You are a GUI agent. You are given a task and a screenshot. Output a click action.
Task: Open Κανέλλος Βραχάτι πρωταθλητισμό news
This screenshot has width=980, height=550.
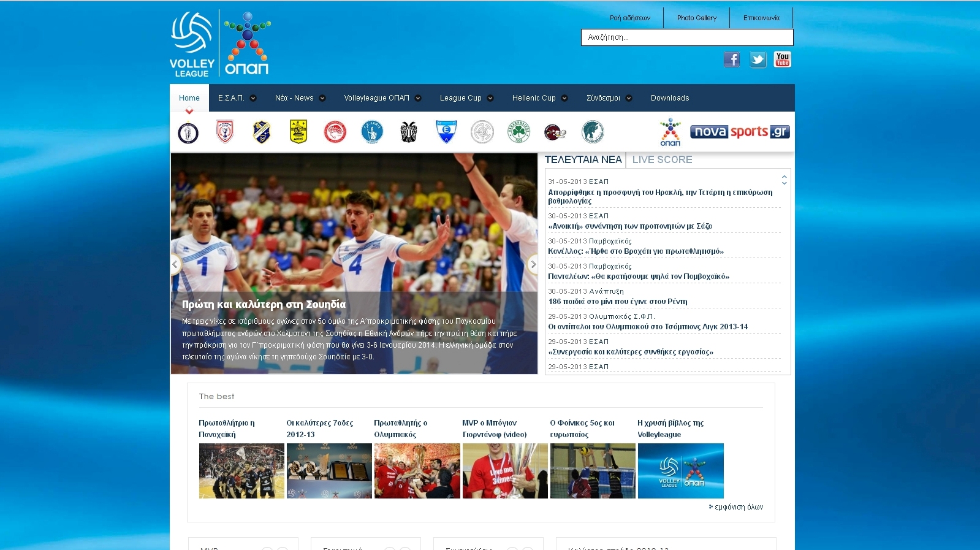(x=636, y=251)
